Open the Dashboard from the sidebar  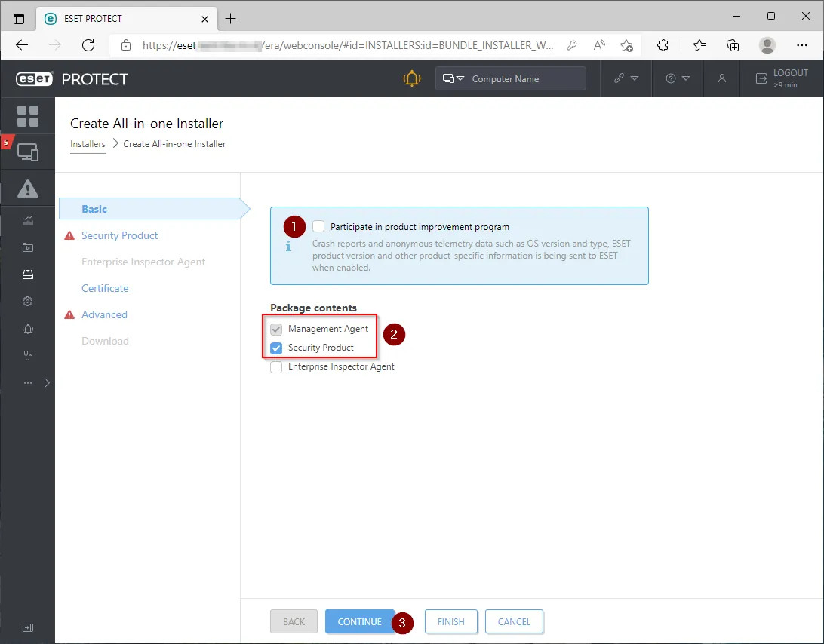(28, 116)
